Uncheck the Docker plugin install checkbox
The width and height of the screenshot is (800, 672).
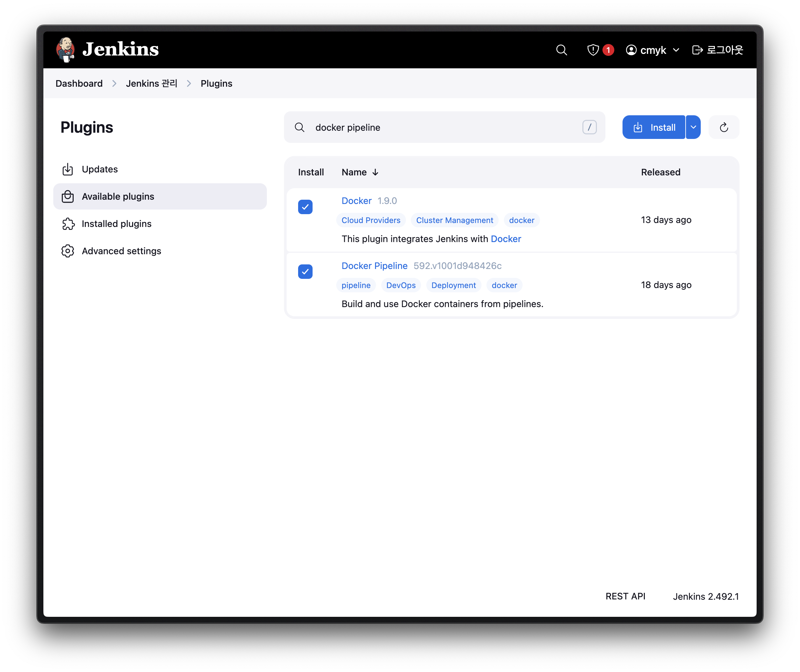[x=305, y=207]
